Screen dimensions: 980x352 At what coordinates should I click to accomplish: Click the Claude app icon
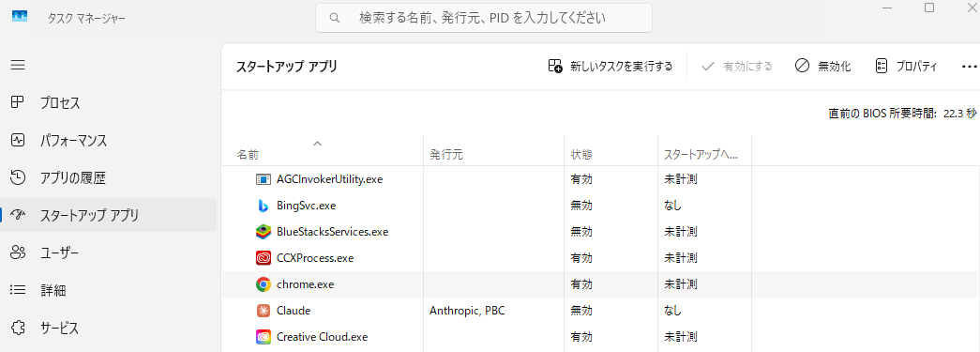pos(264,311)
